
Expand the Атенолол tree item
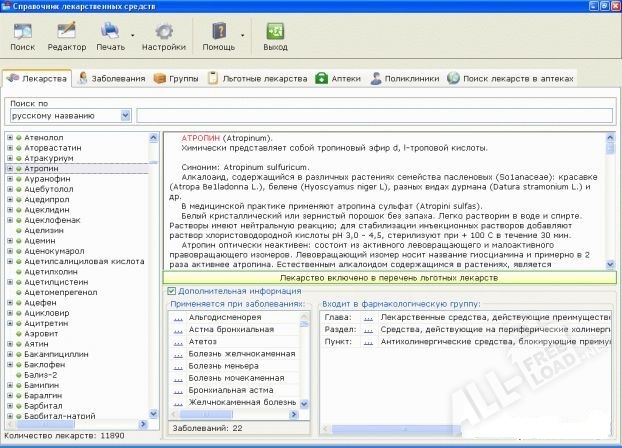click(x=9, y=137)
